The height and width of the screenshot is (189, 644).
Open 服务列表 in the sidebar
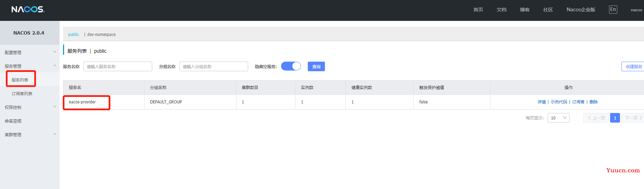coord(20,80)
